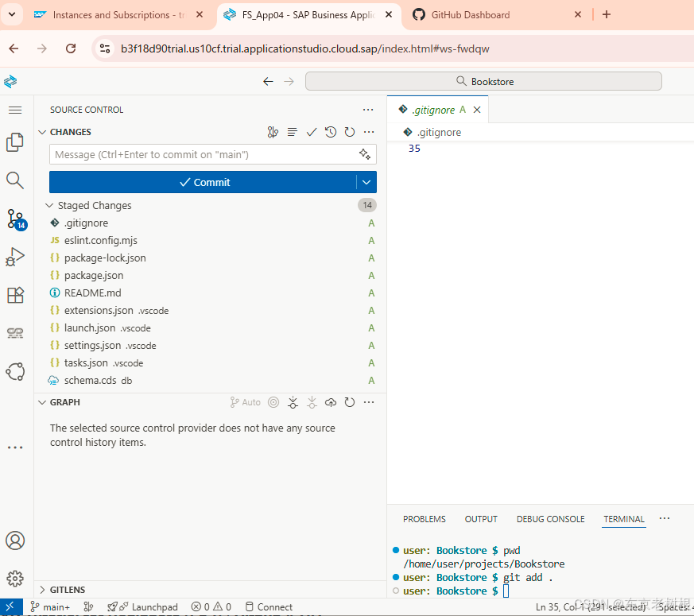Click the browser back button

click(x=14, y=48)
